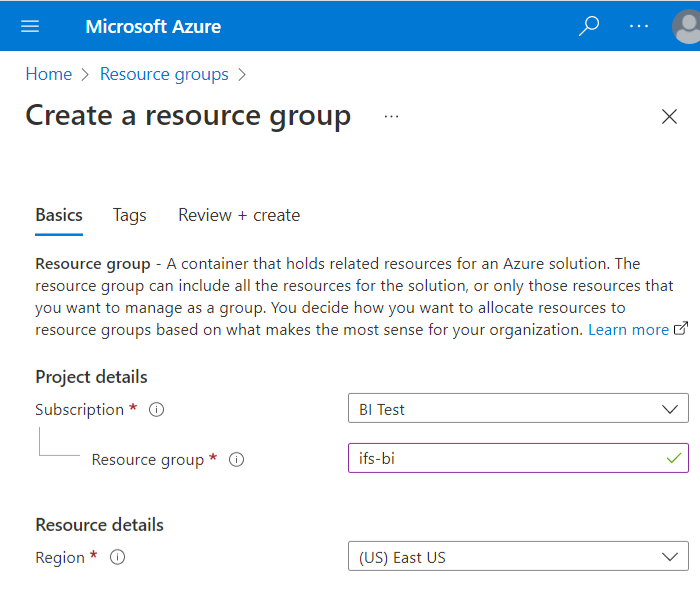This screenshot has width=700, height=616.
Task: Open the top bar more options ellipsis
Action: [x=639, y=26]
